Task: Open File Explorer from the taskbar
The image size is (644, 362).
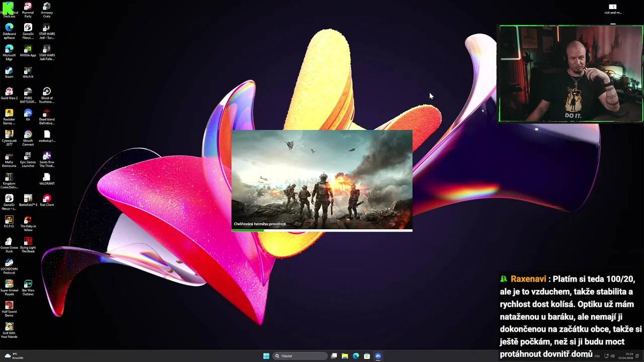Action: point(345,356)
